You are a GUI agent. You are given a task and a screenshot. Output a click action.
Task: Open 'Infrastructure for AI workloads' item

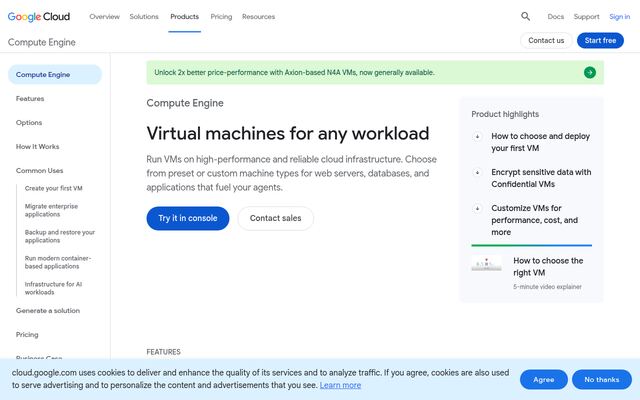53,288
